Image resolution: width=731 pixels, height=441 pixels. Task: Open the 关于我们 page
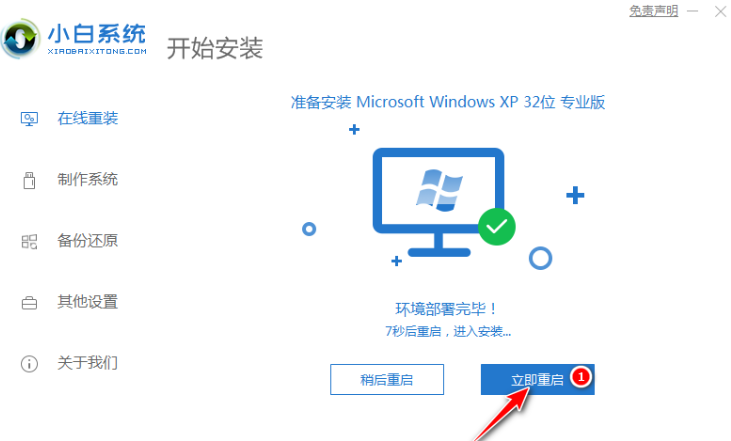[88, 363]
